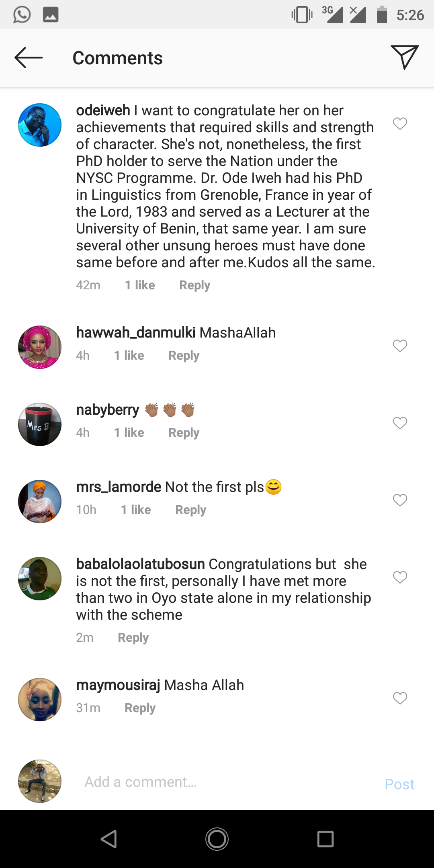Reply to mrs_lamorde's comment
The width and height of the screenshot is (434, 868).
(x=190, y=510)
